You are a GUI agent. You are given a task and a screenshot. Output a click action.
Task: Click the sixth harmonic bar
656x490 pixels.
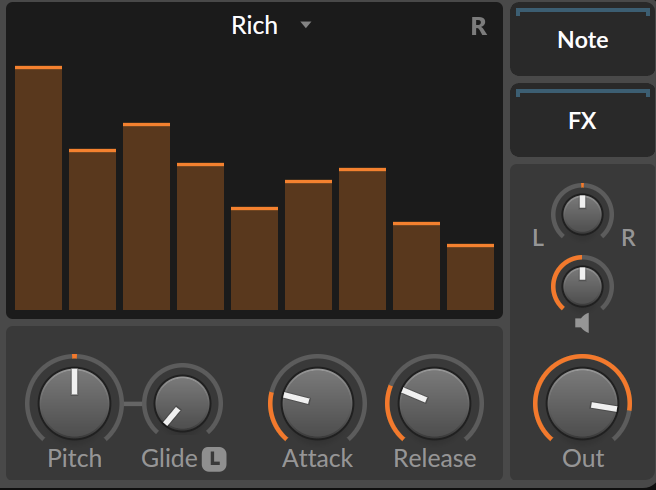point(308,245)
